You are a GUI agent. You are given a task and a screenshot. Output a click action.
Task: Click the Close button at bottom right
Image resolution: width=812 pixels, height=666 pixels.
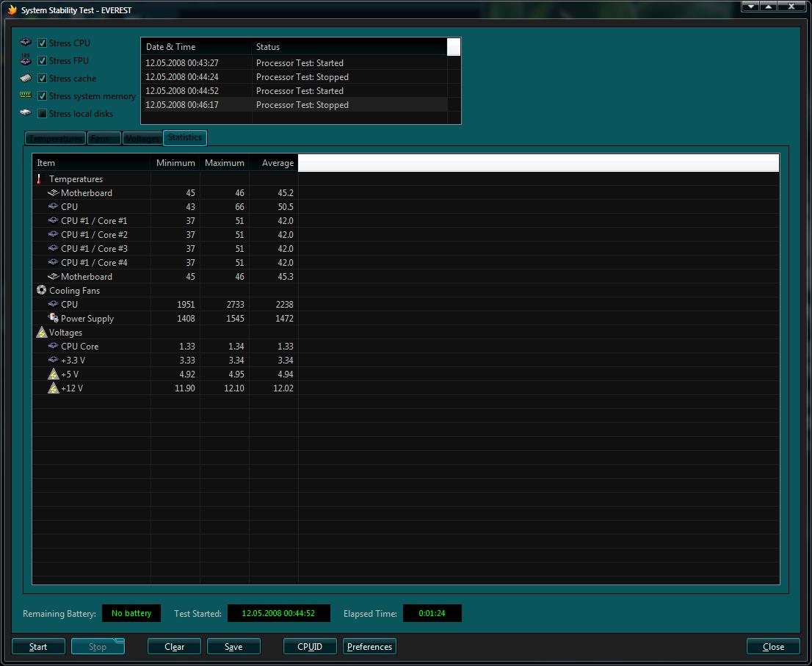pos(773,646)
